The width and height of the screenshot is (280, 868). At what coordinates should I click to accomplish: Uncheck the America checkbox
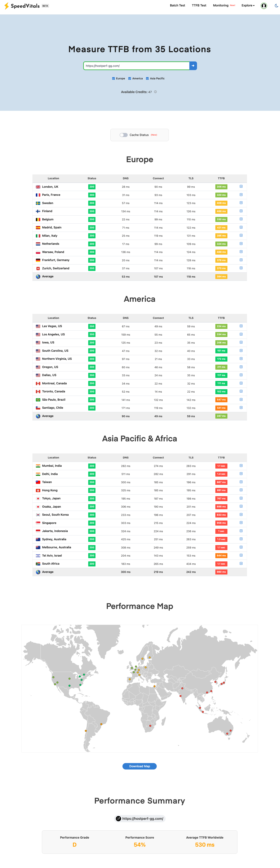click(x=130, y=79)
